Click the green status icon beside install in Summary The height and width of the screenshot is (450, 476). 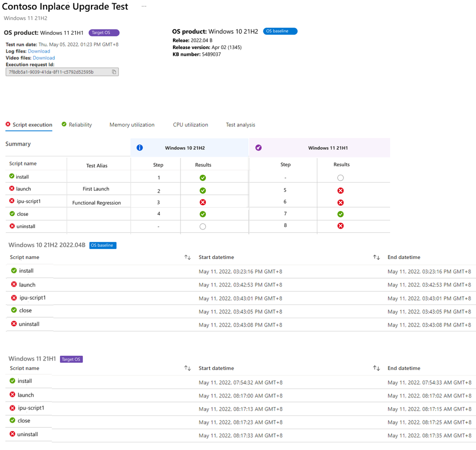coord(11,176)
